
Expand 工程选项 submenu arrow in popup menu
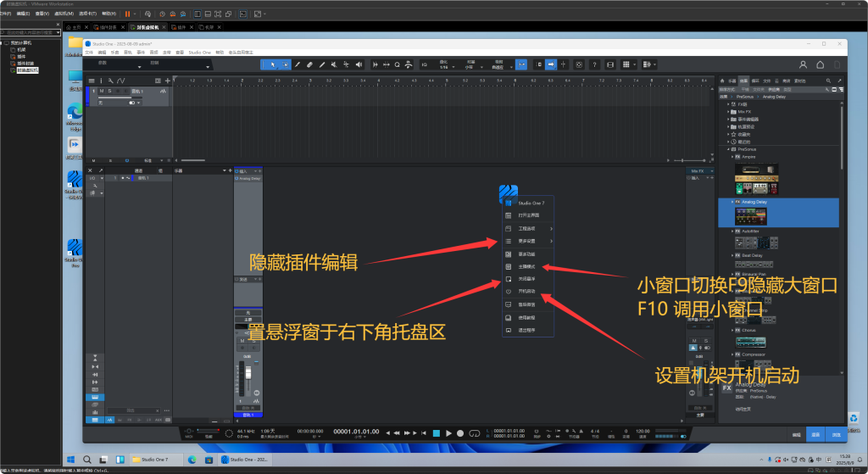[551, 229]
